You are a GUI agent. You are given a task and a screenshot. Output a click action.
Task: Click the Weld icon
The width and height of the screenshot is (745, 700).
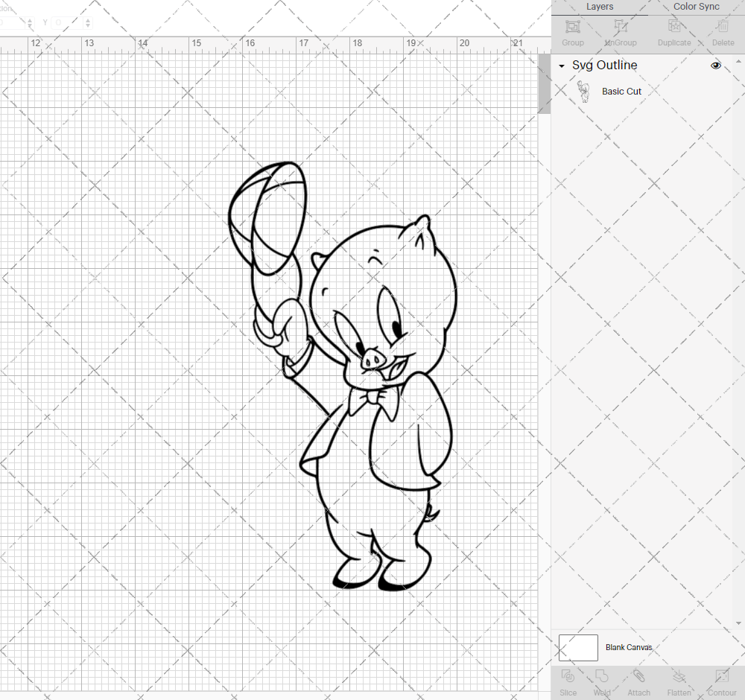[601, 680]
